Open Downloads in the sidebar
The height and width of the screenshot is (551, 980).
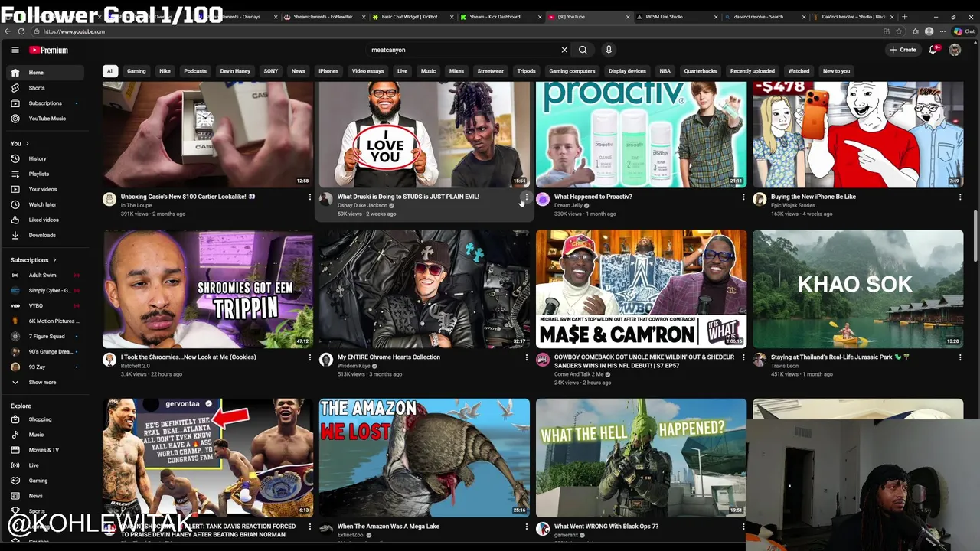(x=46, y=235)
